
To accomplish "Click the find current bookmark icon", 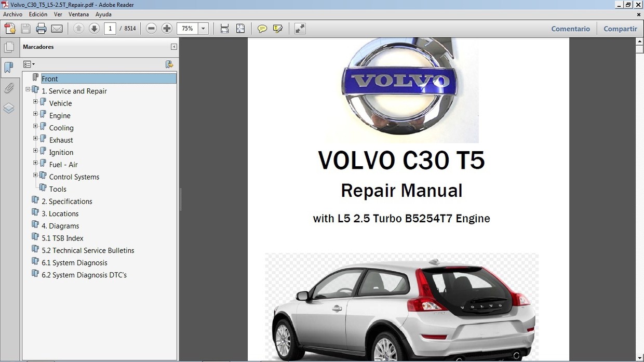I will coord(169,64).
